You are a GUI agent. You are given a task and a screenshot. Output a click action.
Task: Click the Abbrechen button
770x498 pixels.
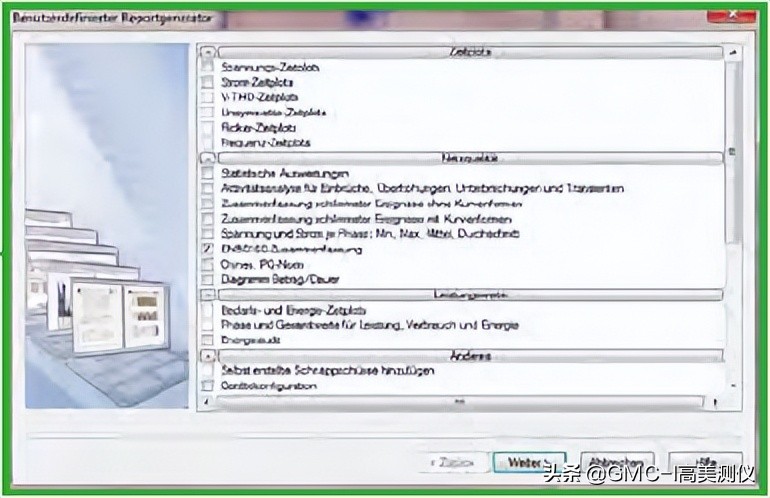coord(617,463)
